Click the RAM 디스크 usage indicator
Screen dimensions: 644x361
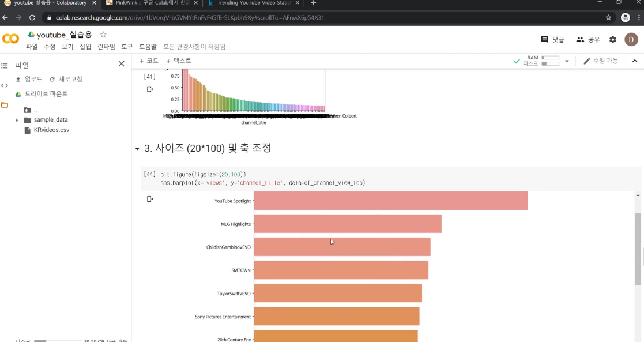pyautogui.click(x=541, y=61)
